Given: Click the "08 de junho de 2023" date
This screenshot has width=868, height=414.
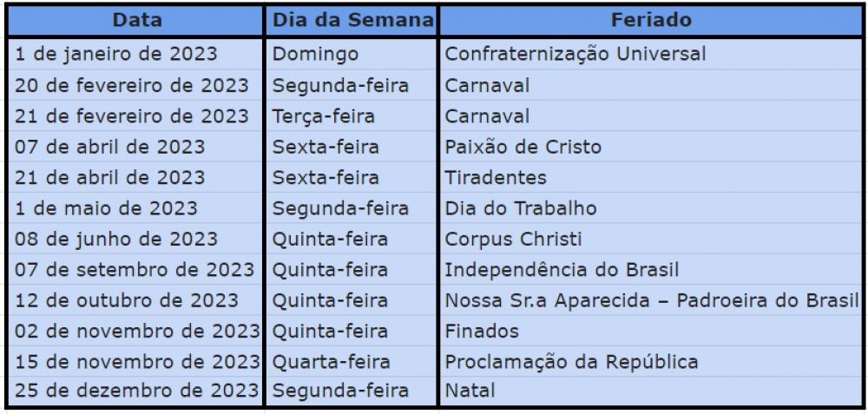Looking at the screenshot, I should pyautogui.click(x=115, y=239).
